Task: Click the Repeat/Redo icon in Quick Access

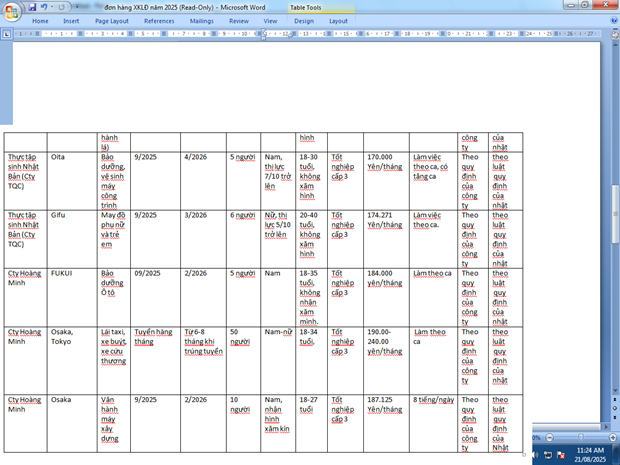Action: point(61,7)
